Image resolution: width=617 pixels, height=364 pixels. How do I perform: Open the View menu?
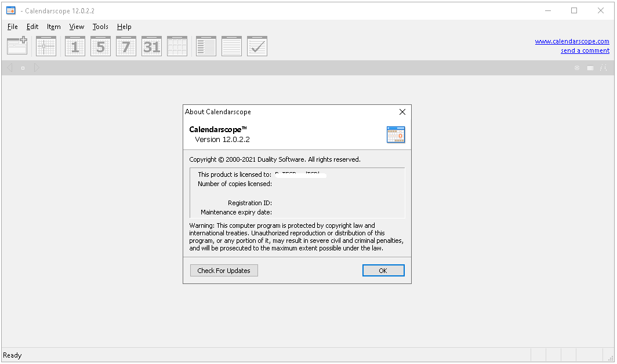77,27
